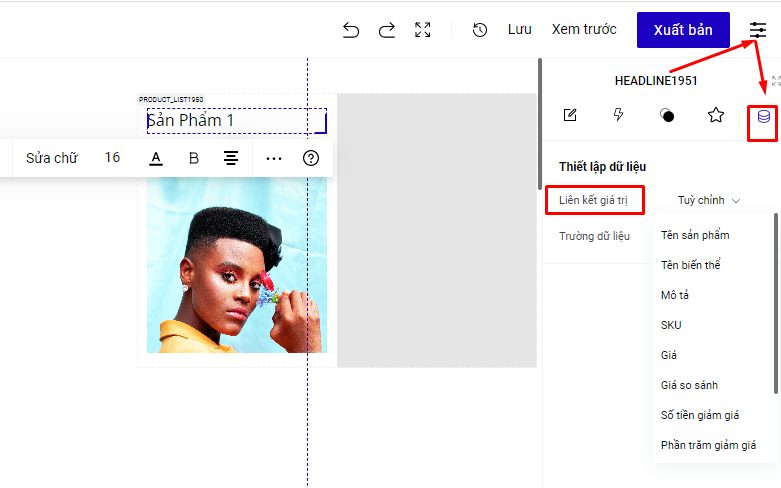This screenshot has width=781, height=488.
Task: Expand the Tuỳ chỉnh dropdown
Action: pyautogui.click(x=708, y=200)
